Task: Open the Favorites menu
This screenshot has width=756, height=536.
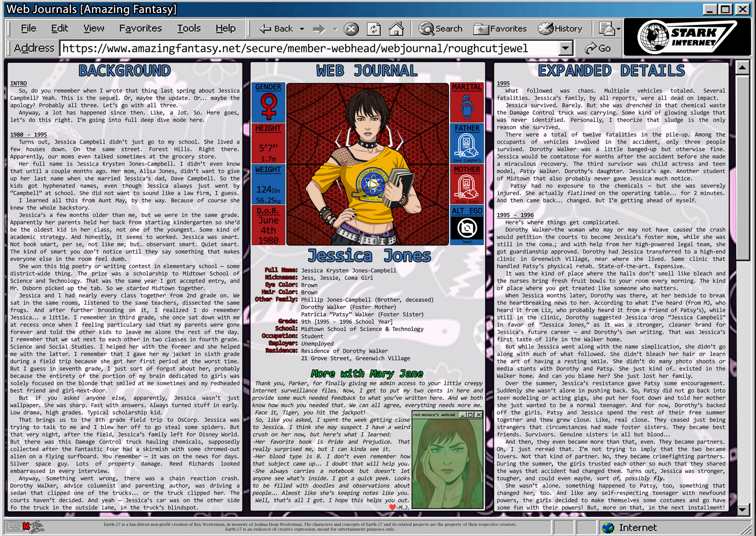Action: coord(141,28)
